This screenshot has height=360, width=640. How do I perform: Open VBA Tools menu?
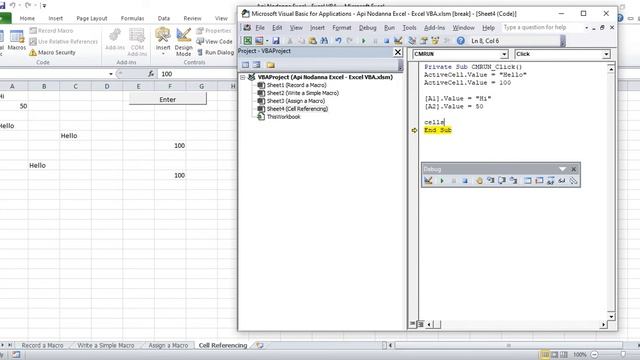click(x=409, y=28)
